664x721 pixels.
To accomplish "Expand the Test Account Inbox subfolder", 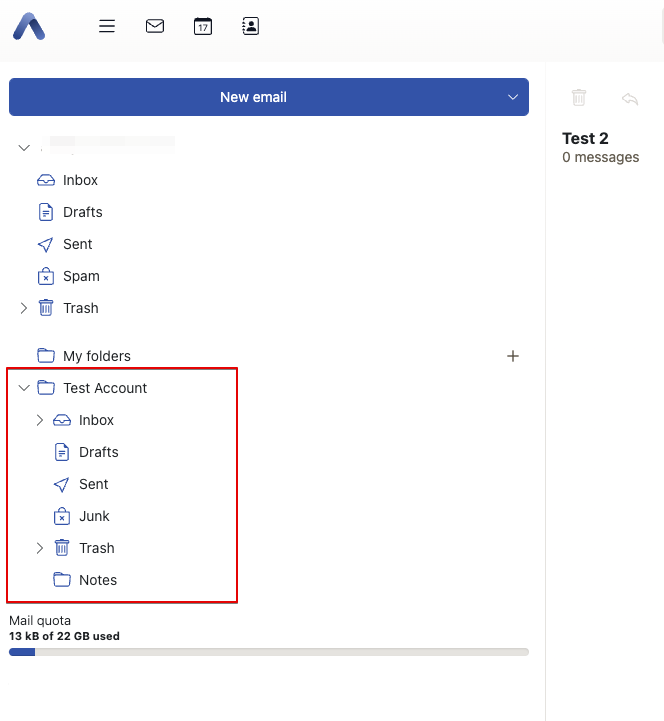I will pos(40,420).
